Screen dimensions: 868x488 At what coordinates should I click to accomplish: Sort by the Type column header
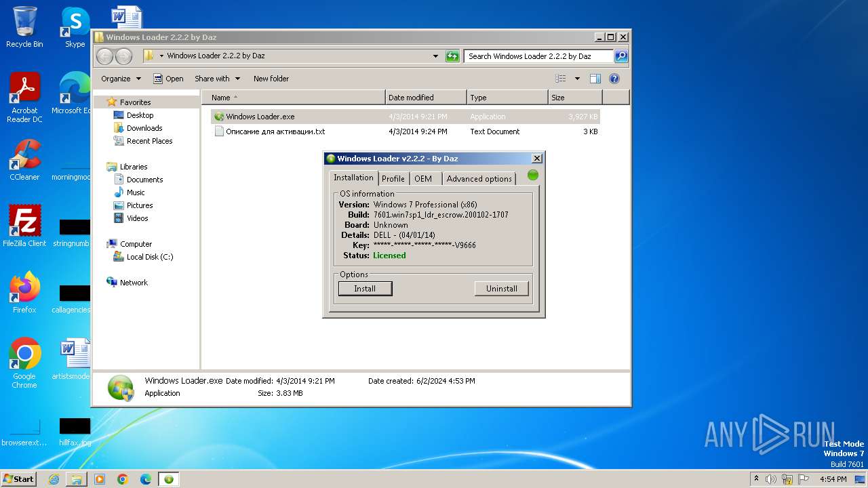click(507, 98)
